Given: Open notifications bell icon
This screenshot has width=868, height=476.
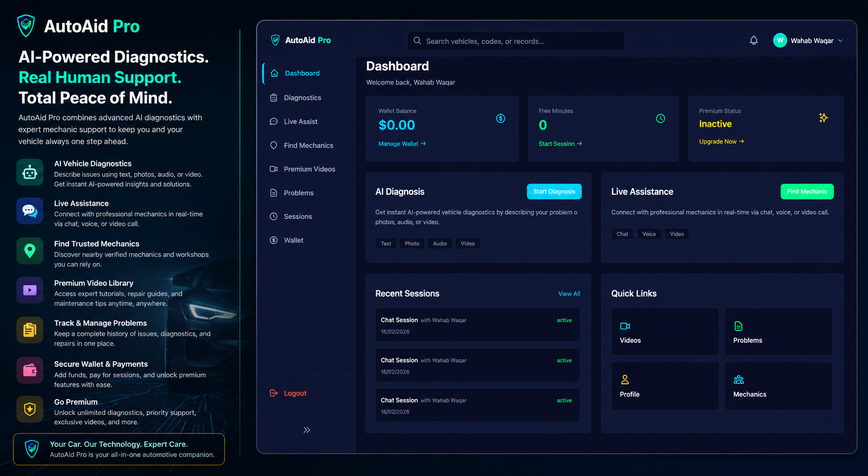Looking at the screenshot, I should tap(754, 40).
